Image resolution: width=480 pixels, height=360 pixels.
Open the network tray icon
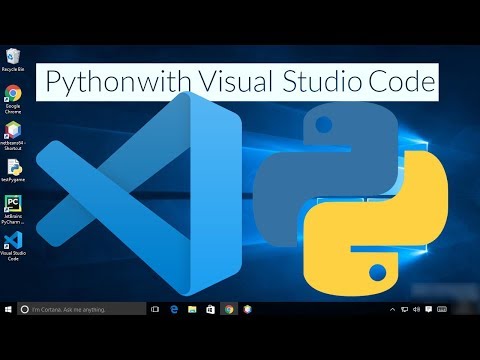click(404, 310)
